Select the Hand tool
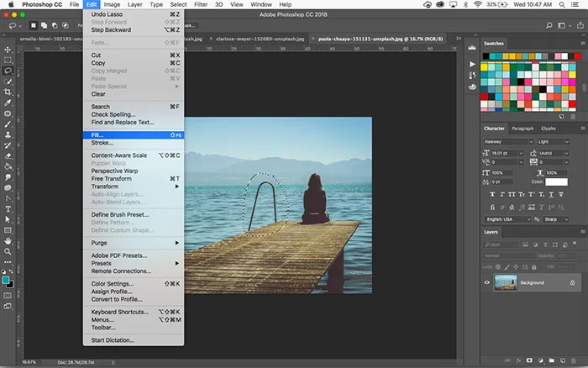The width and height of the screenshot is (588, 368). point(8,241)
